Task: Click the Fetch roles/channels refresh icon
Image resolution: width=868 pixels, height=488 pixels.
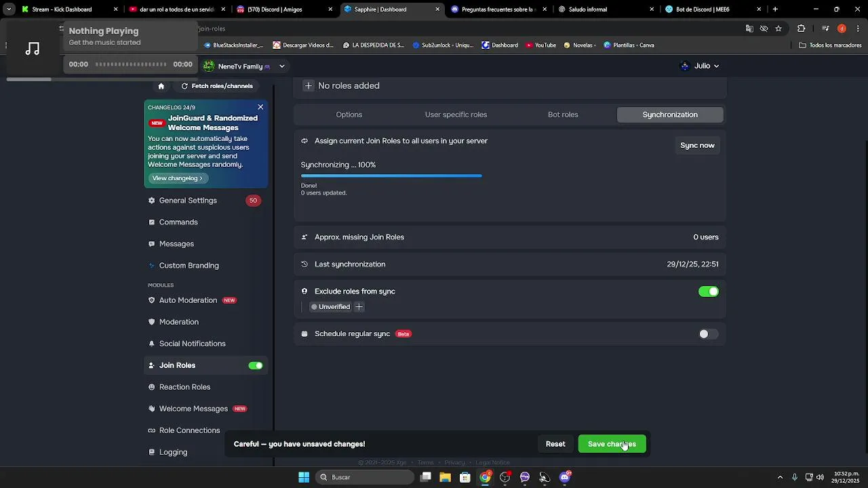Action: click(184, 86)
